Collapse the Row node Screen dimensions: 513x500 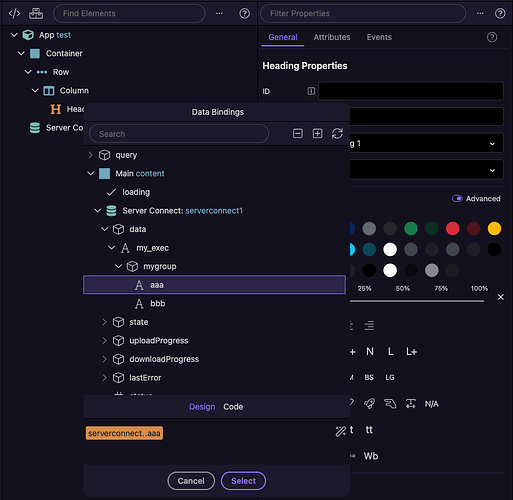tap(28, 72)
